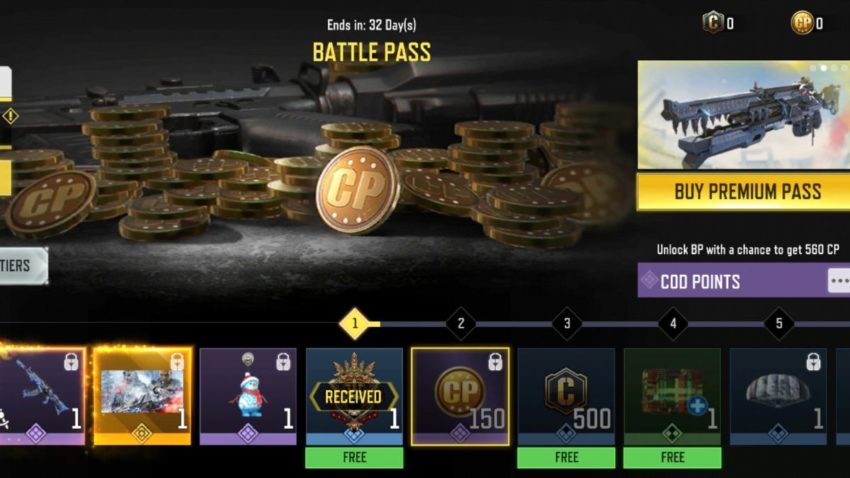The width and height of the screenshot is (850, 478).
Task: Open the premium weapon banner thumbnail
Action: point(744,115)
